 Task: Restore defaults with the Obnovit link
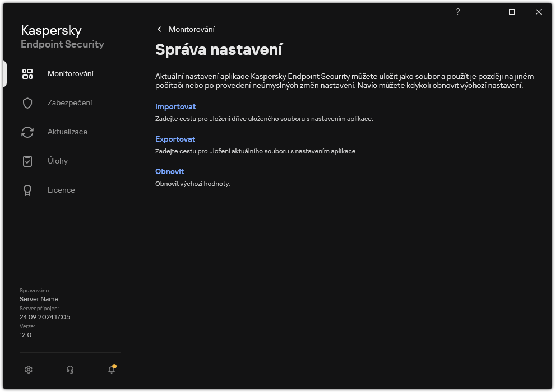click(169, 171)
